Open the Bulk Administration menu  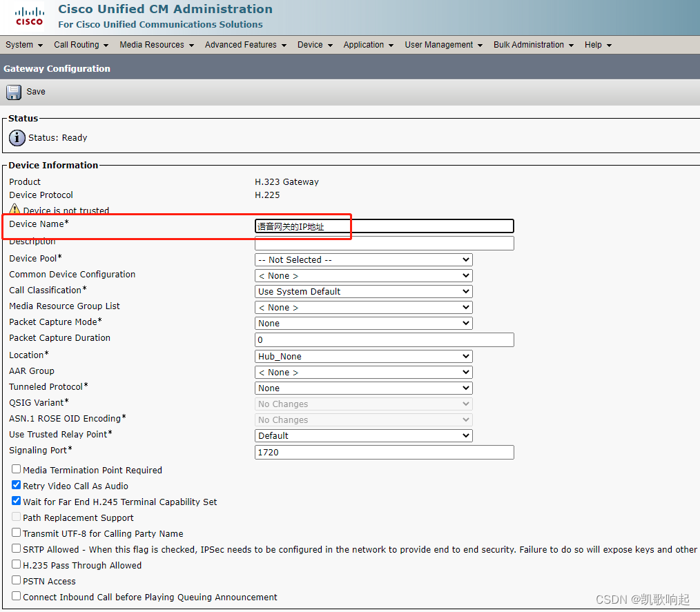pos(529,44)
